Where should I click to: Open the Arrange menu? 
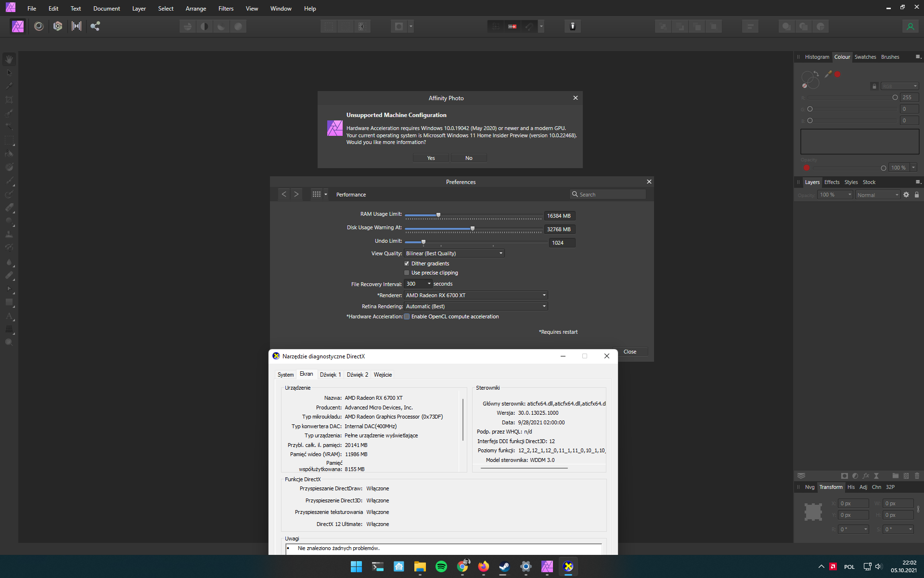[196, 9]
